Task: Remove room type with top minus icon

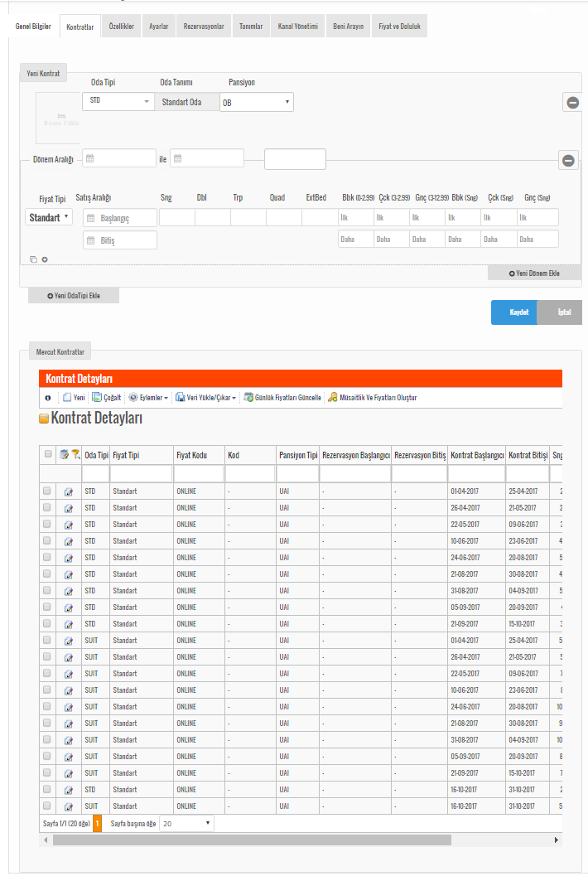Action: click(x=572, y=102)
